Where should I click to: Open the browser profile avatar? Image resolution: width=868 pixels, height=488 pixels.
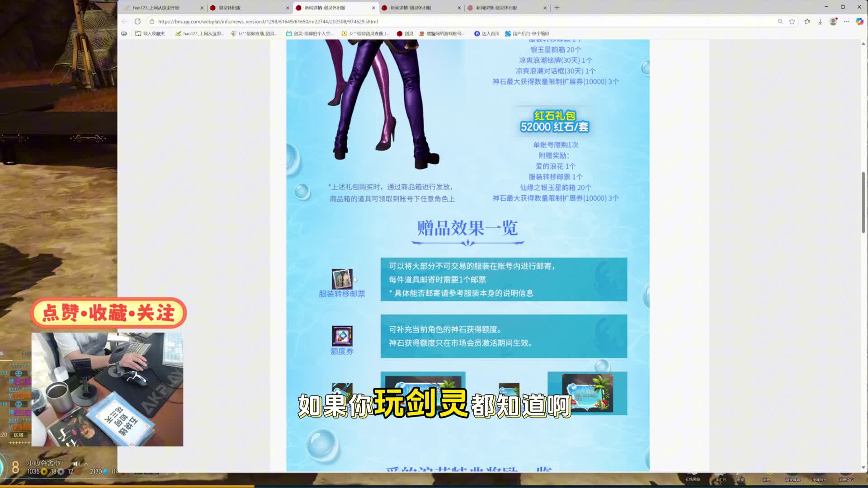(x=832, y=21)
